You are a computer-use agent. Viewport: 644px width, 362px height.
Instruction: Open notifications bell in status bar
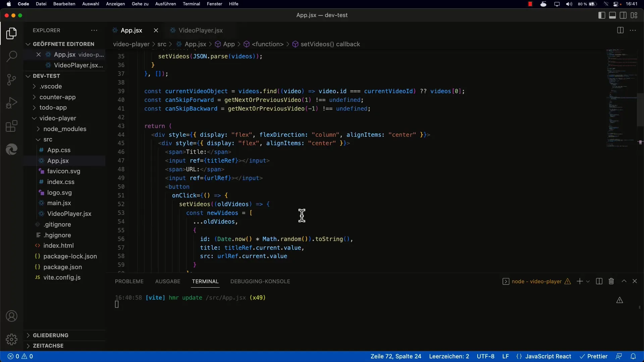pyautogui.click(x=633, y=356)
